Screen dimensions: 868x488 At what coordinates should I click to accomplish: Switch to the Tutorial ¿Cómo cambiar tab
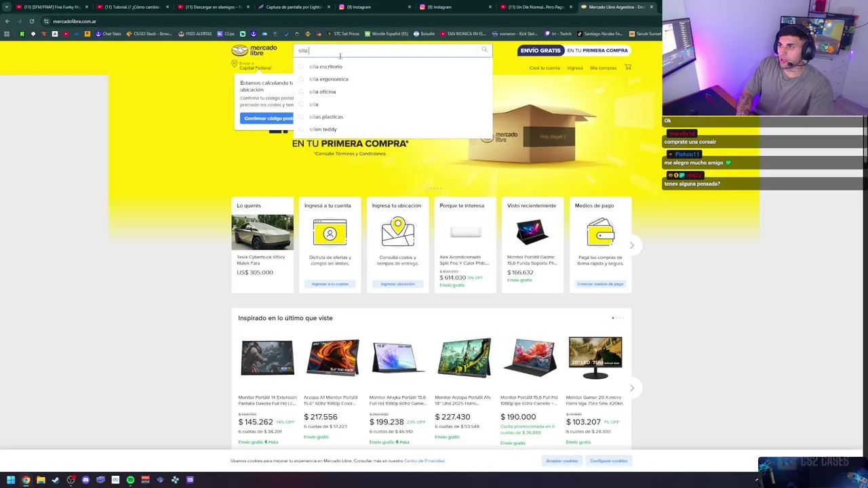(132, 7)
